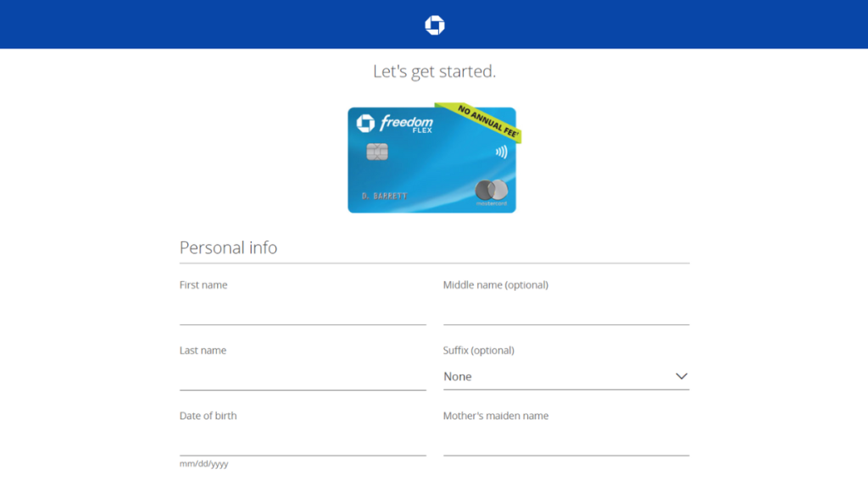This screenshot has height=488, width=868.
Task: Click the EMV chip on the card image
Action: click(x=376, y=151)
